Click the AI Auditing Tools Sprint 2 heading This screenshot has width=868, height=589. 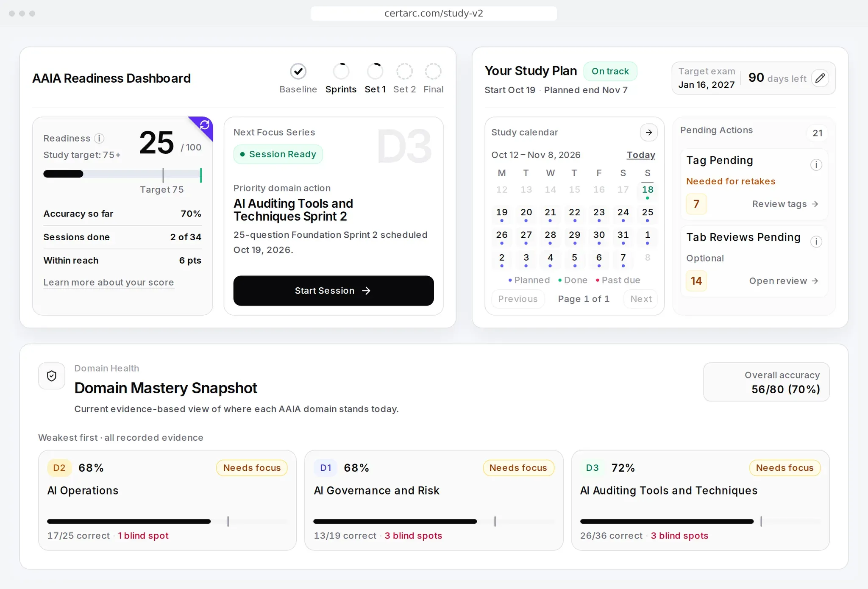(293, 210)
